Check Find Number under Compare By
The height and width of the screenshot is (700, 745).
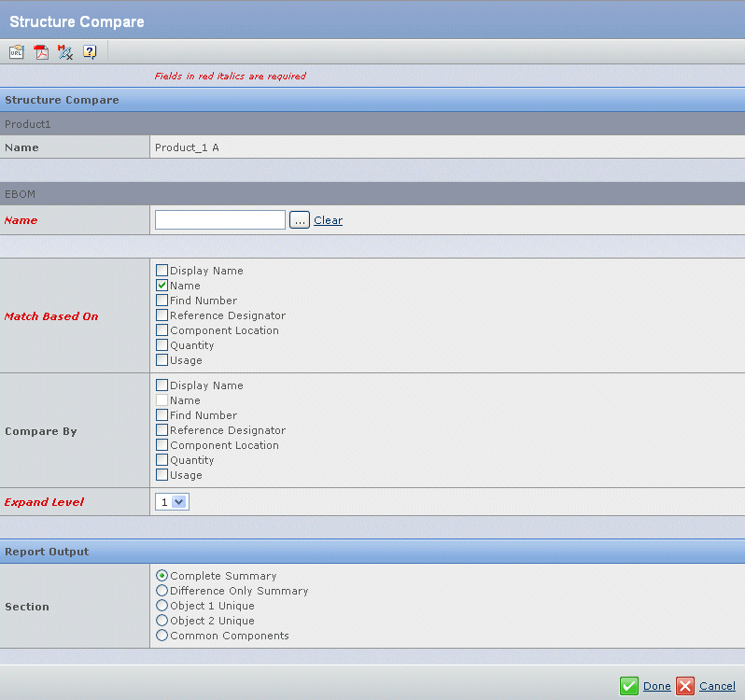[162, 415]
